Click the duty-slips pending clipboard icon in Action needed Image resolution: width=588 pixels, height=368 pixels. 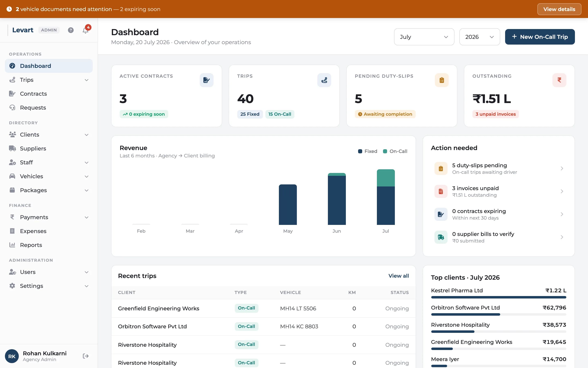pos(441,168)
